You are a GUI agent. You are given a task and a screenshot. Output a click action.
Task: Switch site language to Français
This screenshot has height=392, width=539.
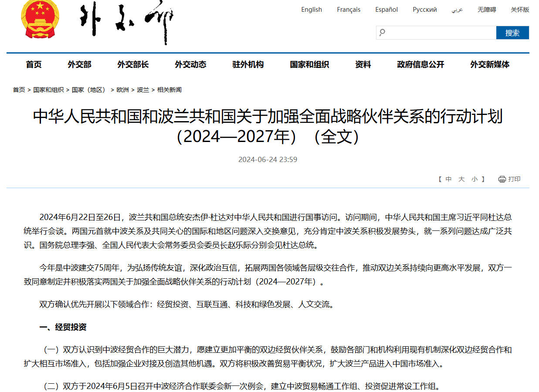(x=348, y=9)
